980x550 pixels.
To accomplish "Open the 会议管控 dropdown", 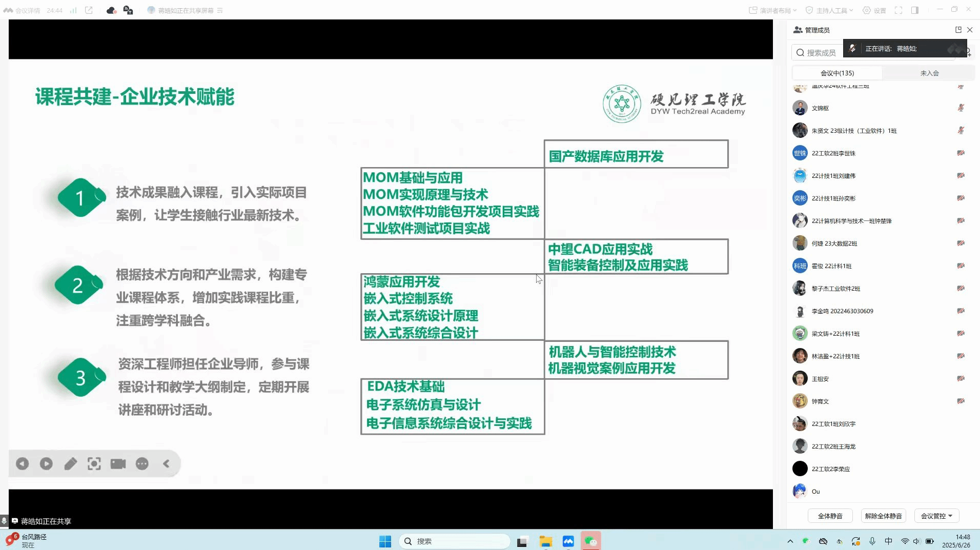I will [x=936, y=516].
